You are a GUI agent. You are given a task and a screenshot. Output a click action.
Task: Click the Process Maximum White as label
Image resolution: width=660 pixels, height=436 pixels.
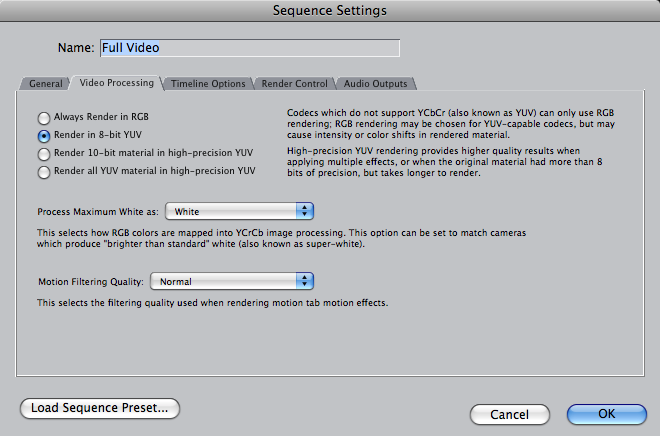click(98, 212)
